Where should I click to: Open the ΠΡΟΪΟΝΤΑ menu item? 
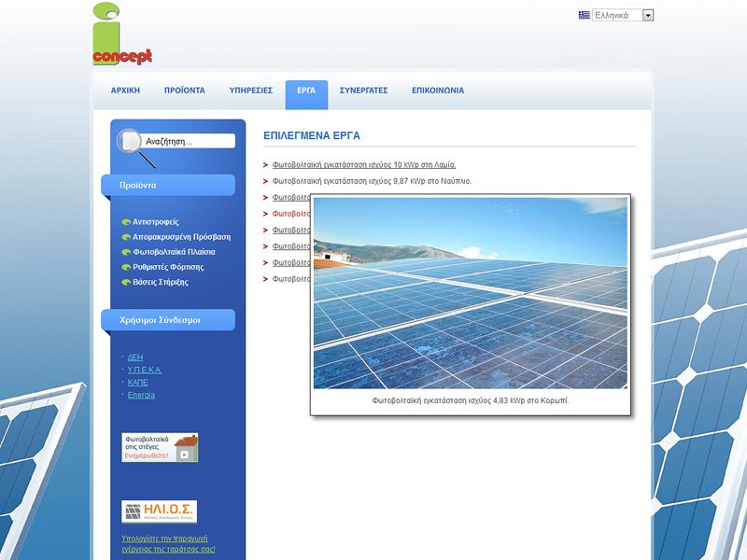click(184, 91)
